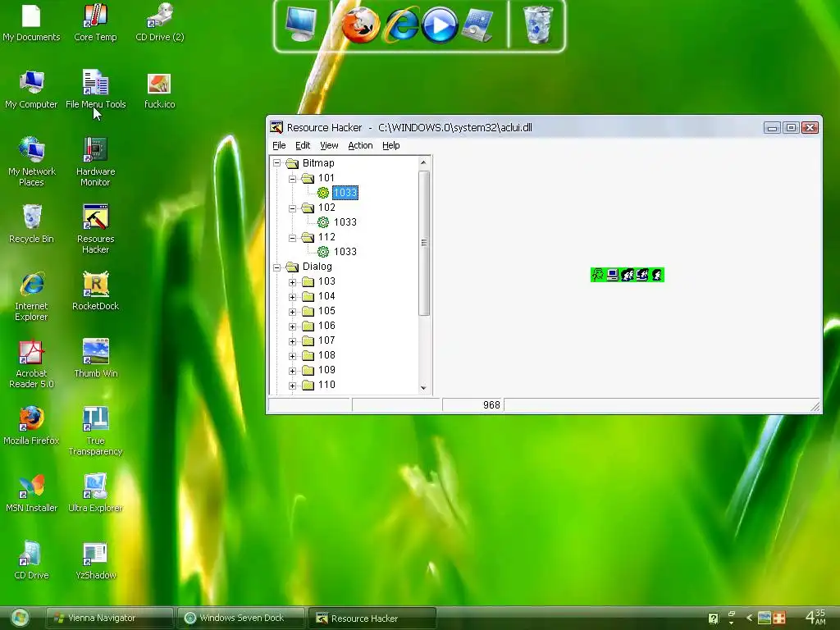This screenshot has height=630, width=840.
Task: Expand Dialog folder 106
Action: pos(293,326)
